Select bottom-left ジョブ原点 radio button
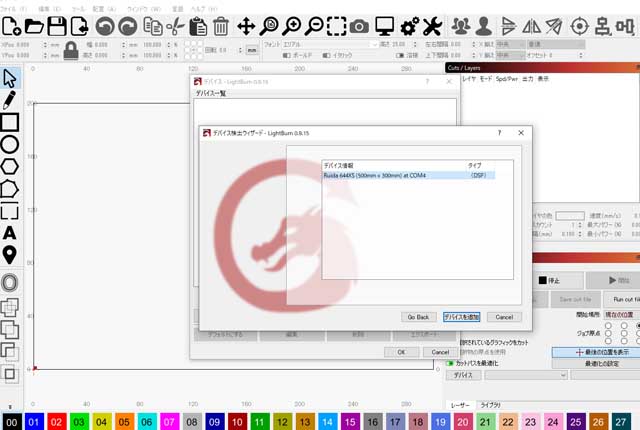Image resolution: width=640 pixels, height=430 pixels. (608, 341)
